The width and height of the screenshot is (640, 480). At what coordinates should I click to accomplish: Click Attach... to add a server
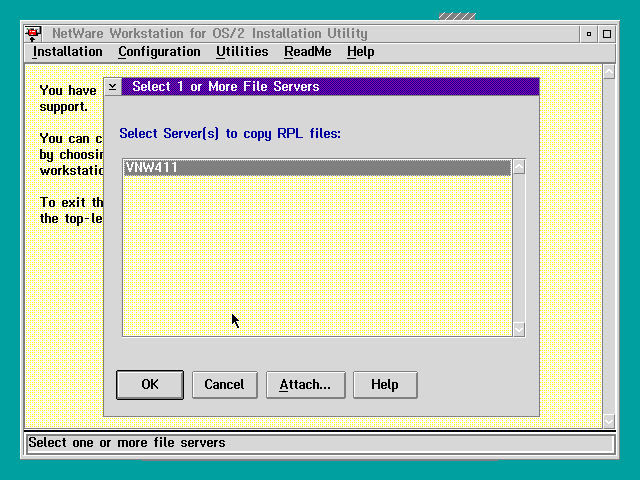click(305, 384)
